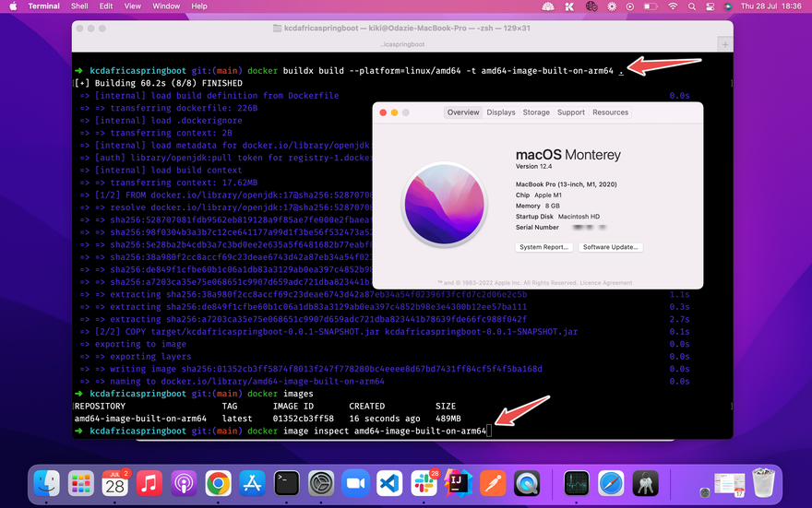
Task: Click the K app icon in menu bar
Action: 569,6
